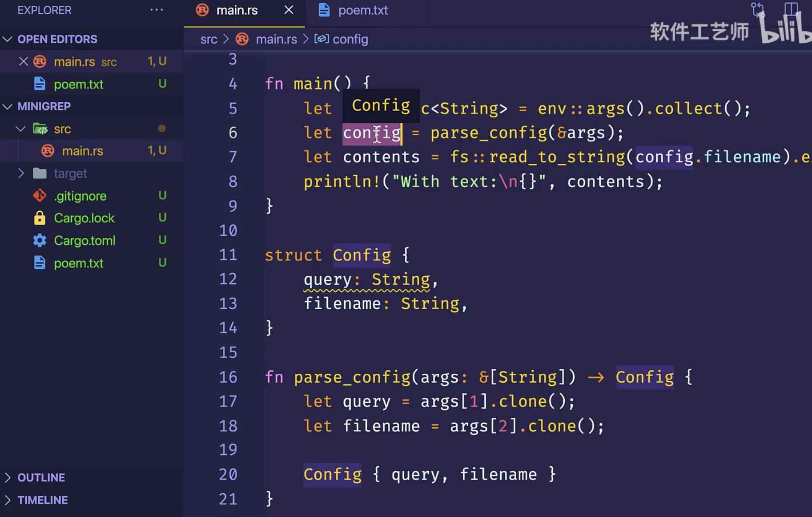Open poem.txt in MINIGREP tree
The height and width of the screenshot is (517, 812).
tap(79, 263)
